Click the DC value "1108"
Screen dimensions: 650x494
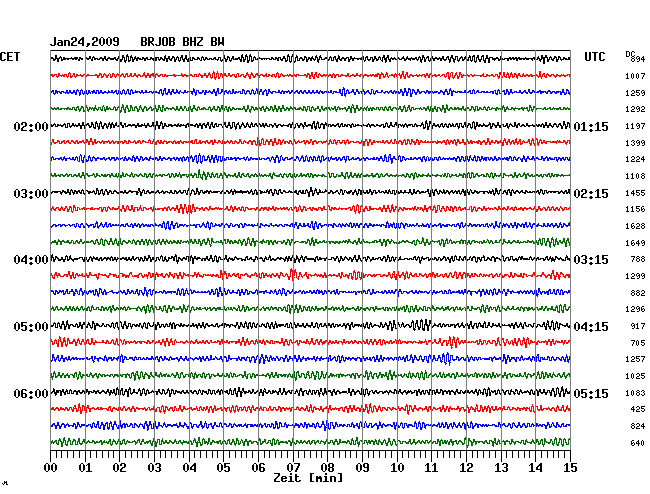click(x=635, y=176)
